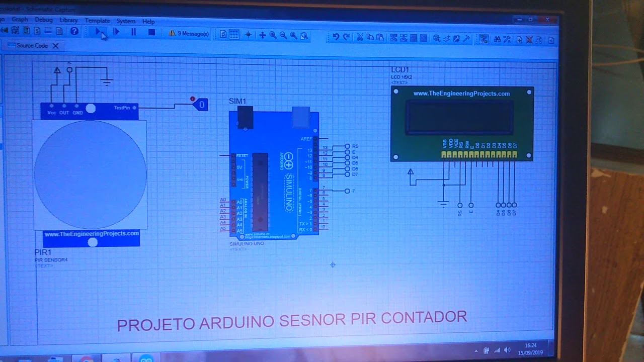Redraw the schematic display

click(223, 34)
